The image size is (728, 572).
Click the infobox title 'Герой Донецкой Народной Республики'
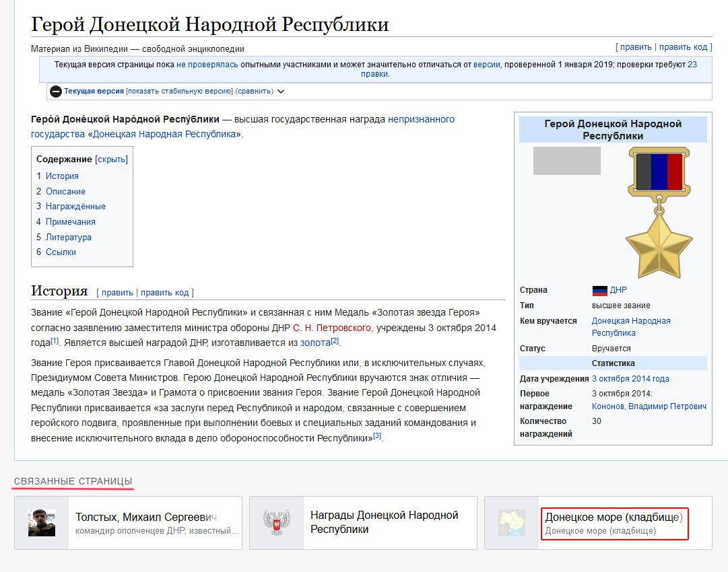613,129
